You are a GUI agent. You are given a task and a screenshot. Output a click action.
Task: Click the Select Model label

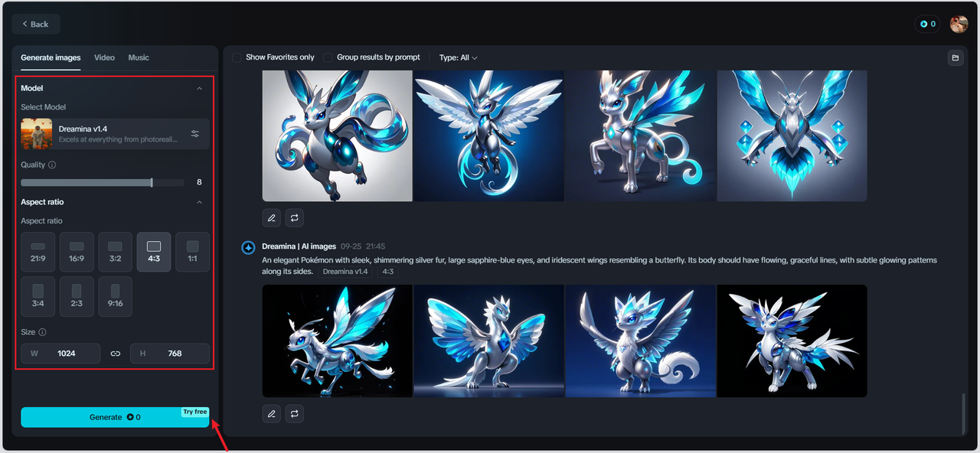click(x=43, y=107)
